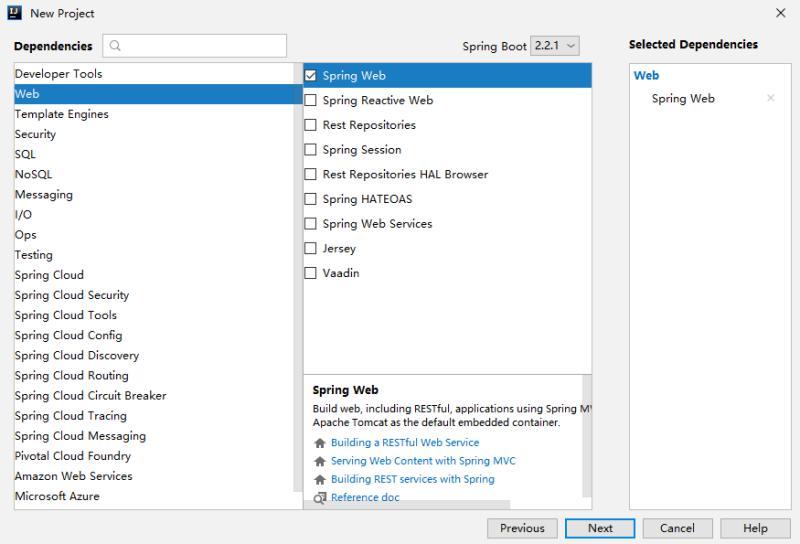
Task: Enable the Spring HATEOAS checkbox
Action: pos(310,199)
